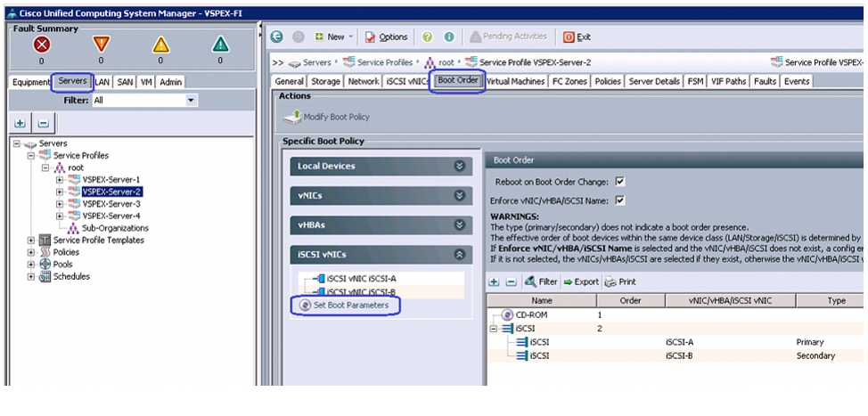Click the blue info icon in toolbar
The height and width of the screenshot is (416, 868).
point(449,37)
